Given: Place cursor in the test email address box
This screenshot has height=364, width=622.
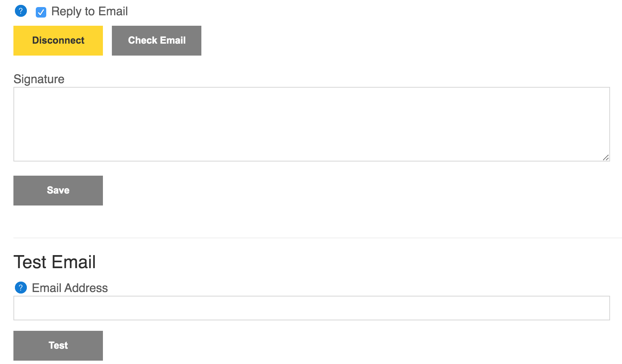Looking at the screenshot, I should click(x=311, y=308).
